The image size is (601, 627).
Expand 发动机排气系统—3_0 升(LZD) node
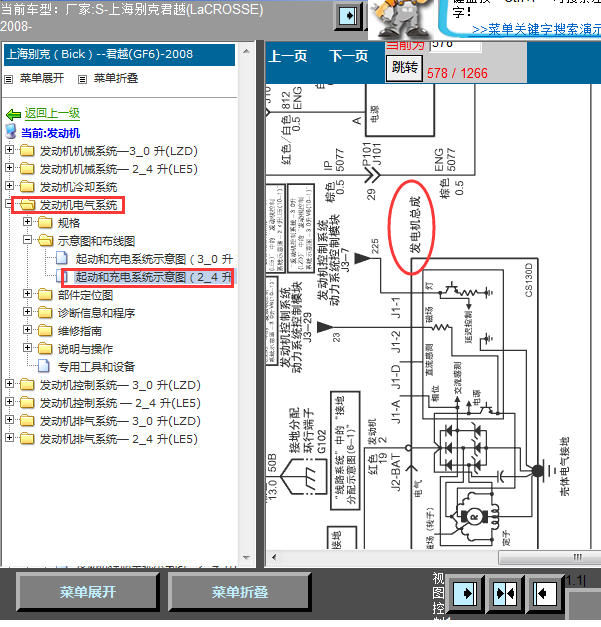[9, 420]
